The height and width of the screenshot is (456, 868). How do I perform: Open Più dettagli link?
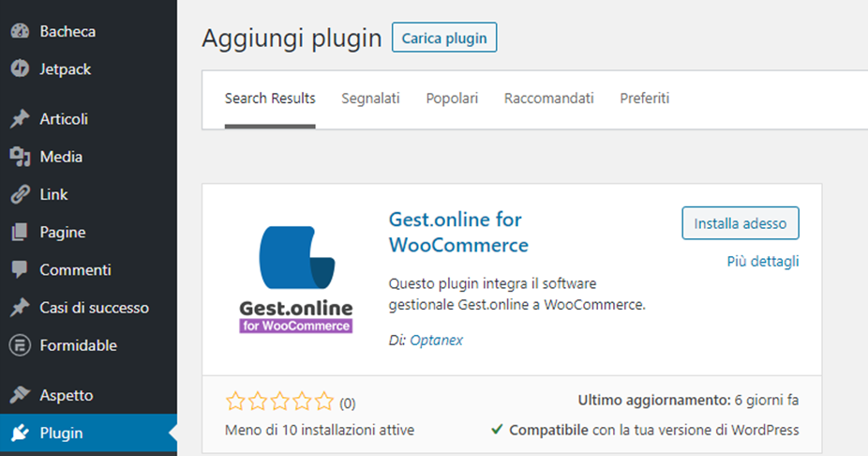pos(763,262)
